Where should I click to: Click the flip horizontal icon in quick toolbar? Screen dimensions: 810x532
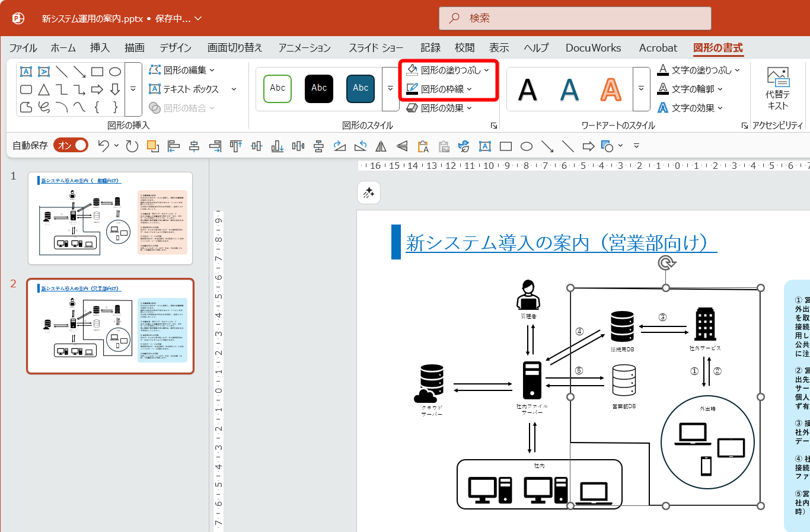[381, 146]
